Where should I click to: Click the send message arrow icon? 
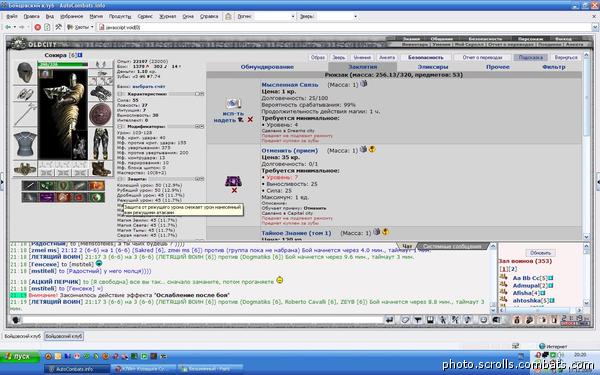[x=390, y=320]
